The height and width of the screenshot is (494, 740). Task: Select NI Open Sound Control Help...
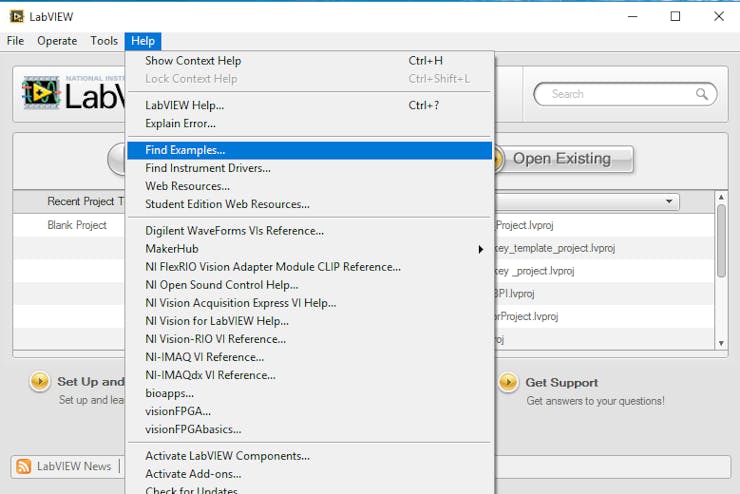coord(309,285)
